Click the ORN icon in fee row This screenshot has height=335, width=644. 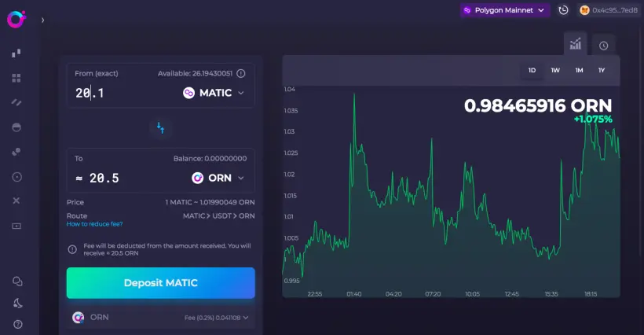point(78,318)
